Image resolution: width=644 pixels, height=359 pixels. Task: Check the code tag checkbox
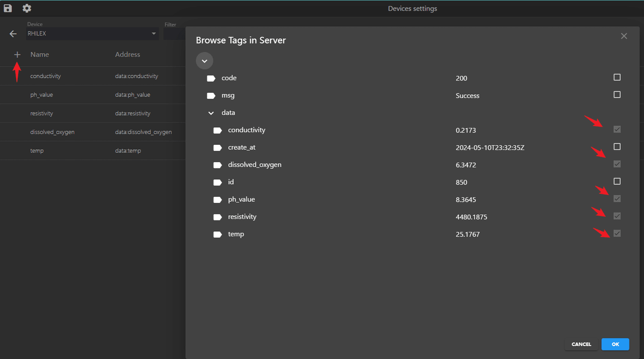click(x=617, y=77)
